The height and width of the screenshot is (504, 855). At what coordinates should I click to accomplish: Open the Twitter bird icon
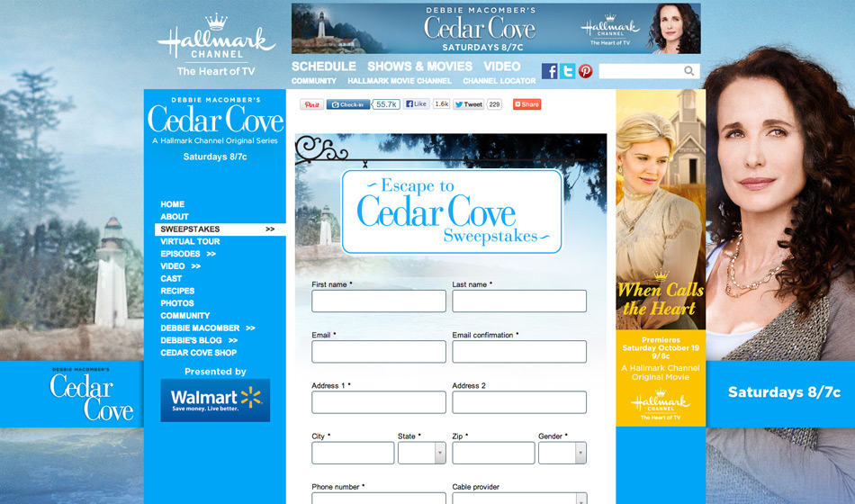tap(567, 71)
